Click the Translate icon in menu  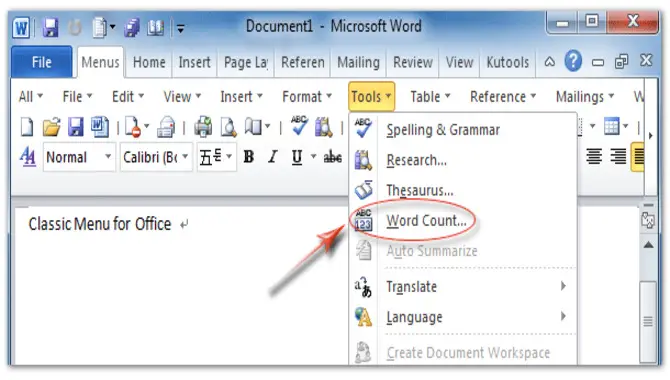pos(363,286)
